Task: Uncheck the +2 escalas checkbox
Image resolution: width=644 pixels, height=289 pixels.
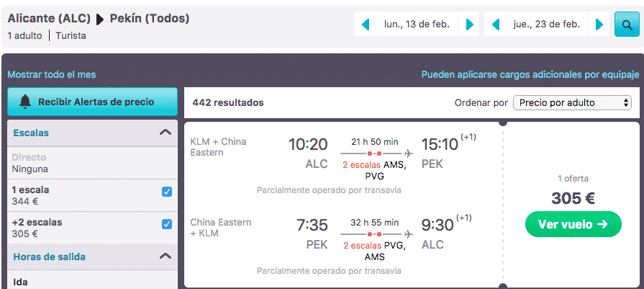Action: (x=167, y=224)
